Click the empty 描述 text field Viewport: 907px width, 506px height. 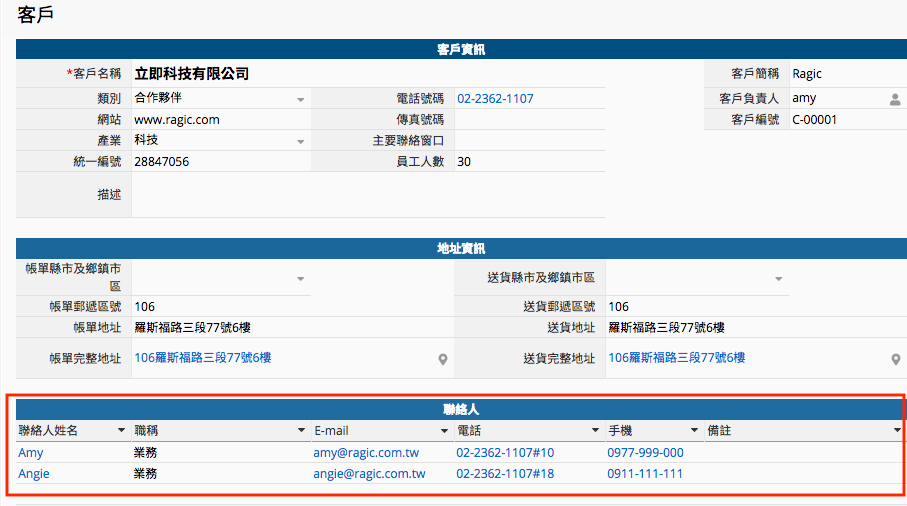pyautogui.click(x=368, y=195)
